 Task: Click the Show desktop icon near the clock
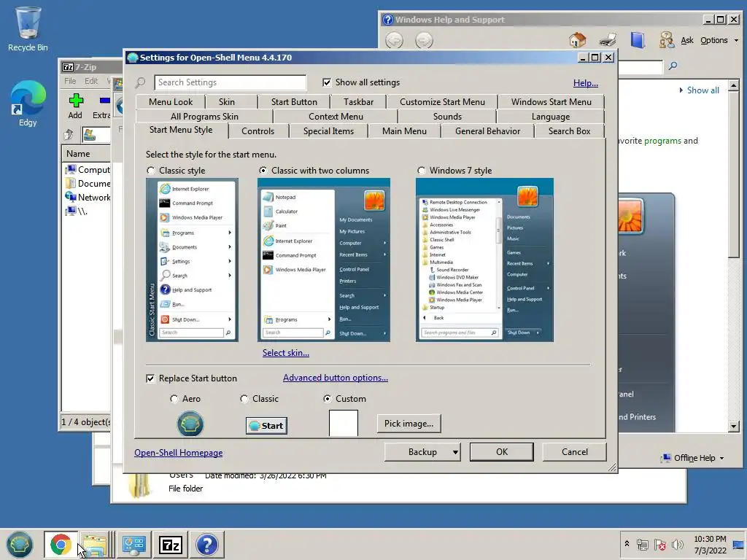[x=738, y=544]
